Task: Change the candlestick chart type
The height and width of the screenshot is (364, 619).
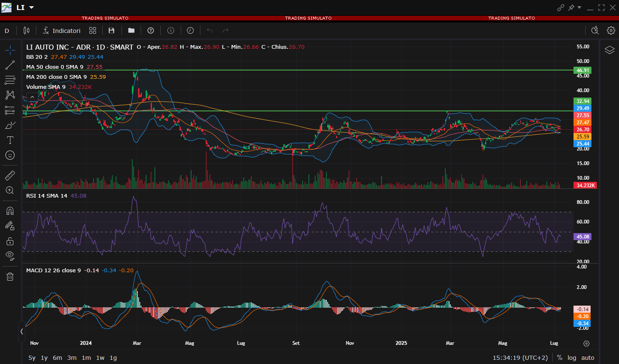Action: pos(27,30)
